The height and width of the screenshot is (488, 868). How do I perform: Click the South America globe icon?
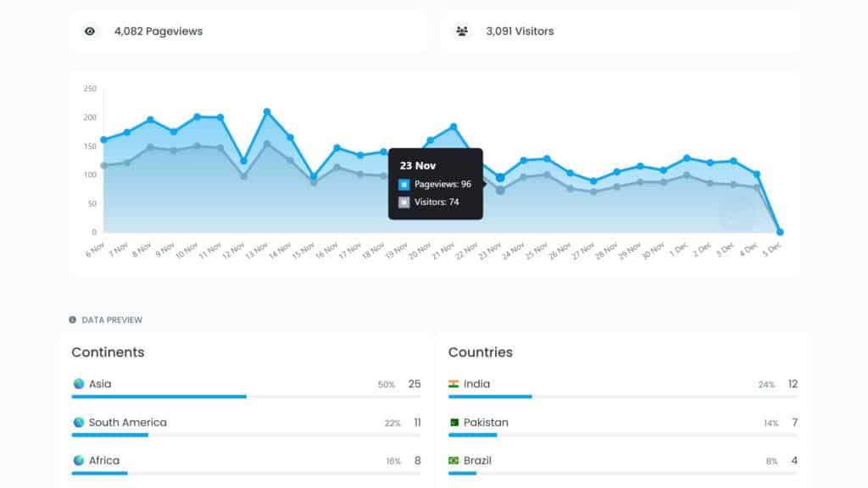pyautogui.click(x=79, y=422)
